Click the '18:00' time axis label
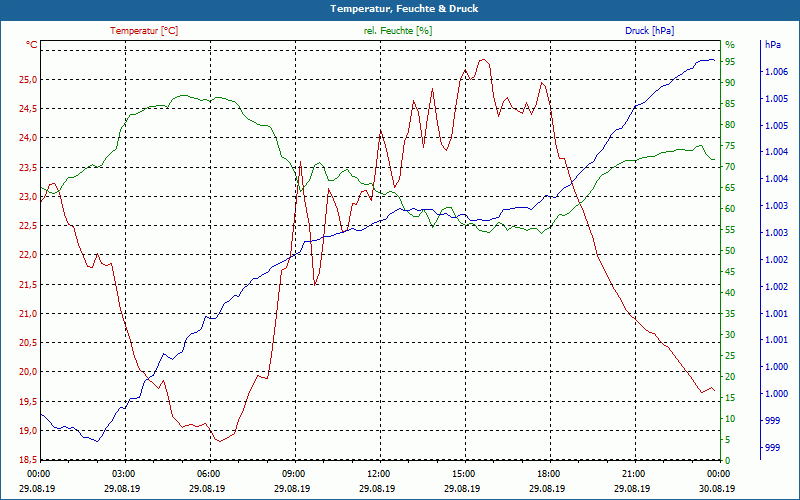 click(x=551, y=473)
